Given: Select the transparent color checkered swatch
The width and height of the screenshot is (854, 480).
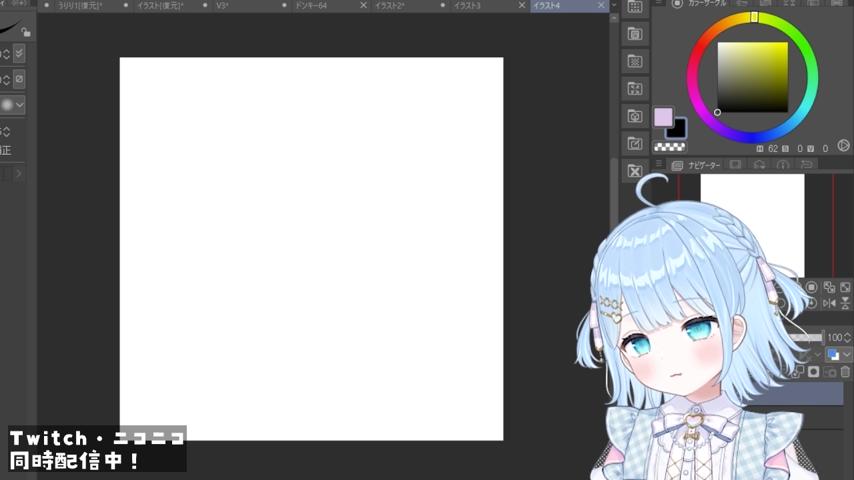Looking at the screenshot, I should [670, 147].
